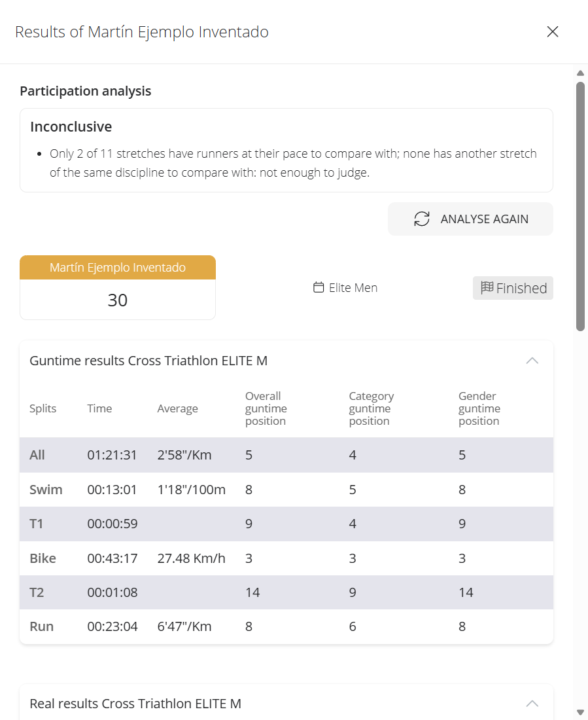This screenshot has height=720, width=588.
Task: Click Run category guntime position 6
Action: (x=353, y=626)
